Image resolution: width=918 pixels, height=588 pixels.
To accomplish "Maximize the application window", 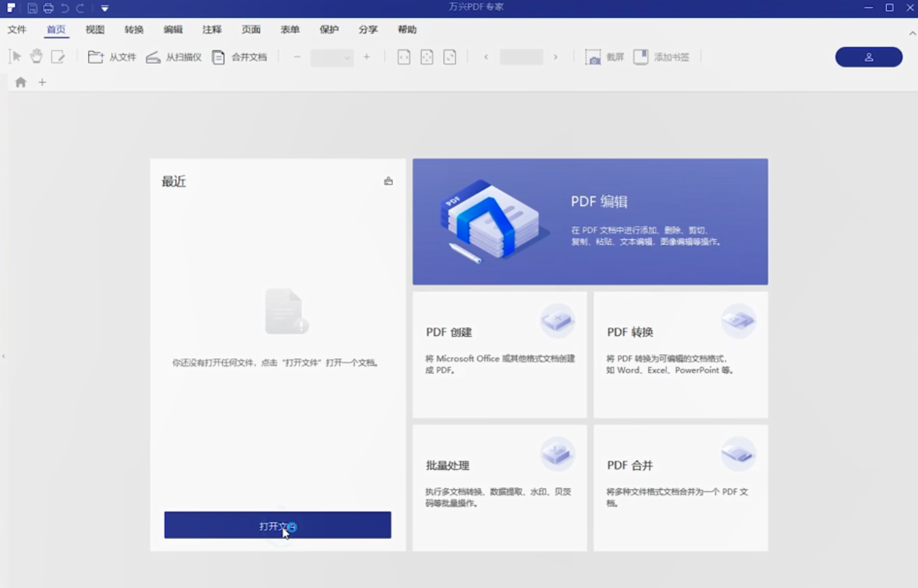I will coord(890,8).
